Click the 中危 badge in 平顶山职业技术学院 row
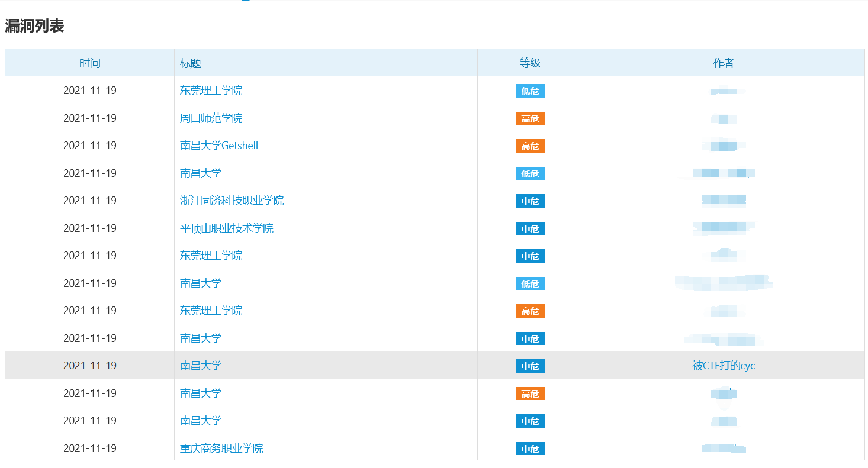 point(530,228)
